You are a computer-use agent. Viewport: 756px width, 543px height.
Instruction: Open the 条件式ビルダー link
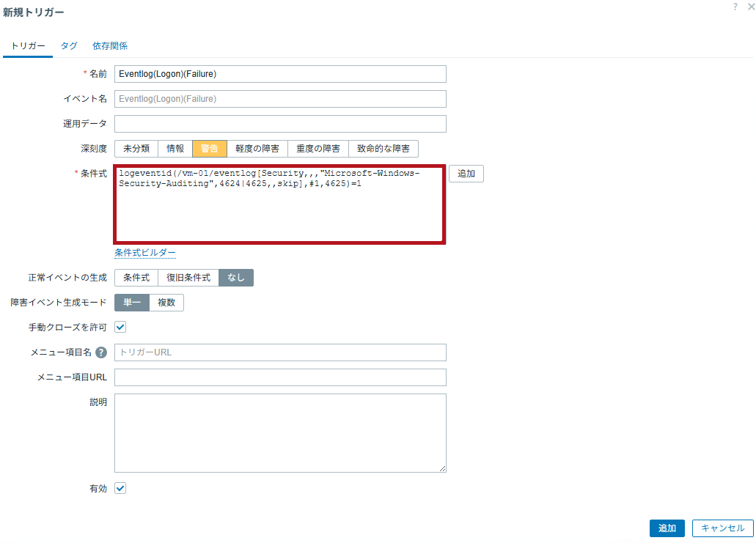[x=145, y=253]
